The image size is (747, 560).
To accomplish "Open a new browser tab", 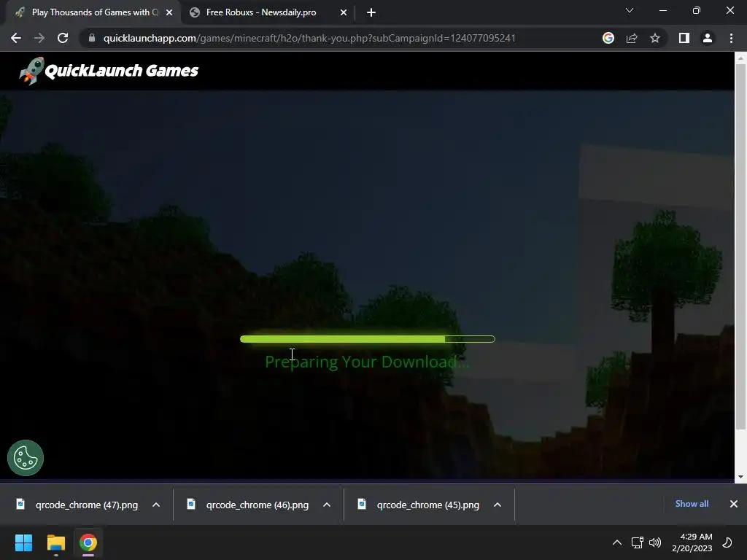I will [x=371, y=13].
